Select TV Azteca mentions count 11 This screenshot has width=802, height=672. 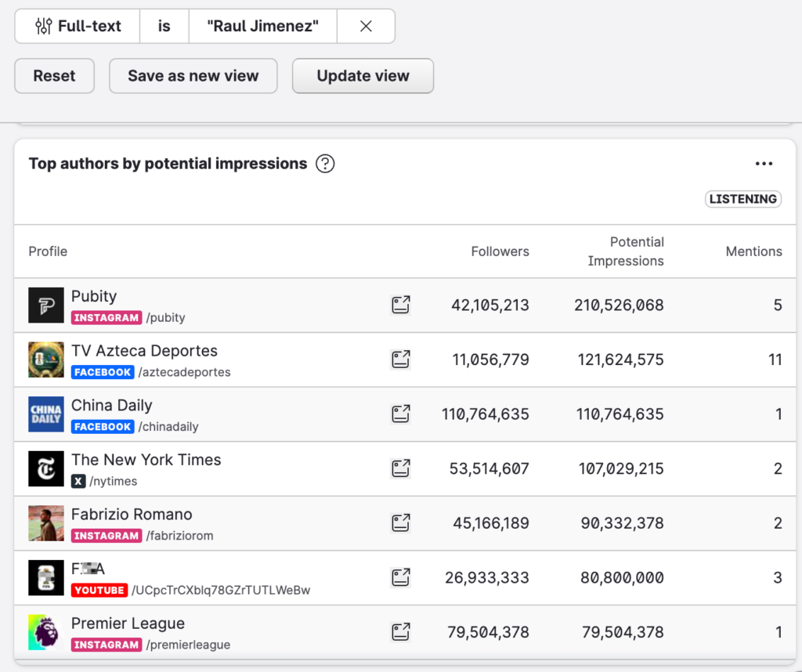pos(775,360)
